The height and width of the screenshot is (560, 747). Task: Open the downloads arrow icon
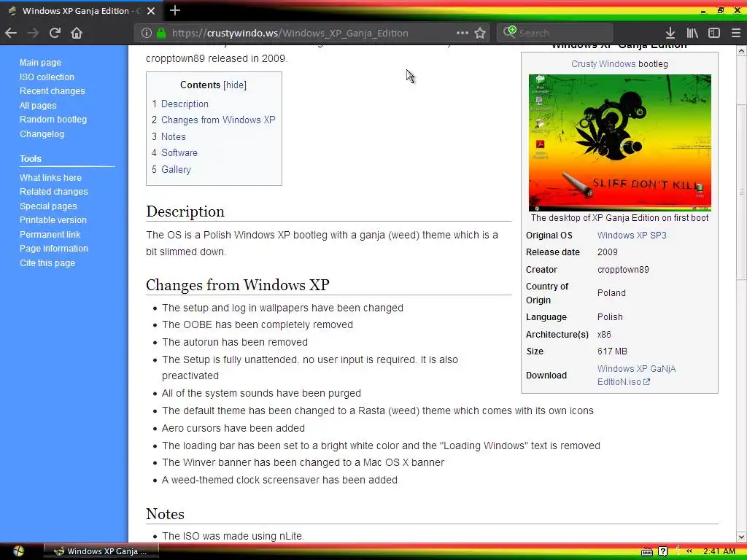[670, 33]
